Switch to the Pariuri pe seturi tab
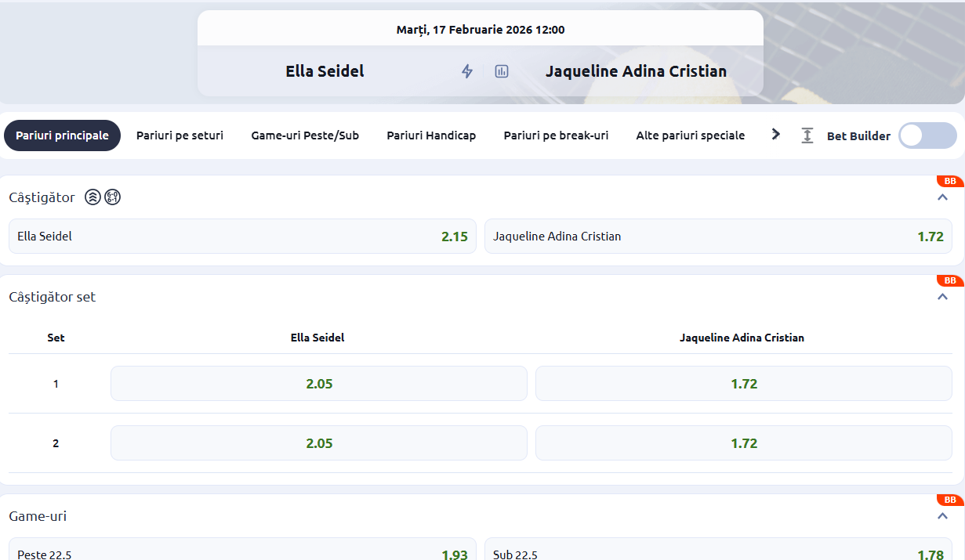The height and width of the screenshot is (560, 965). [180, 135]
